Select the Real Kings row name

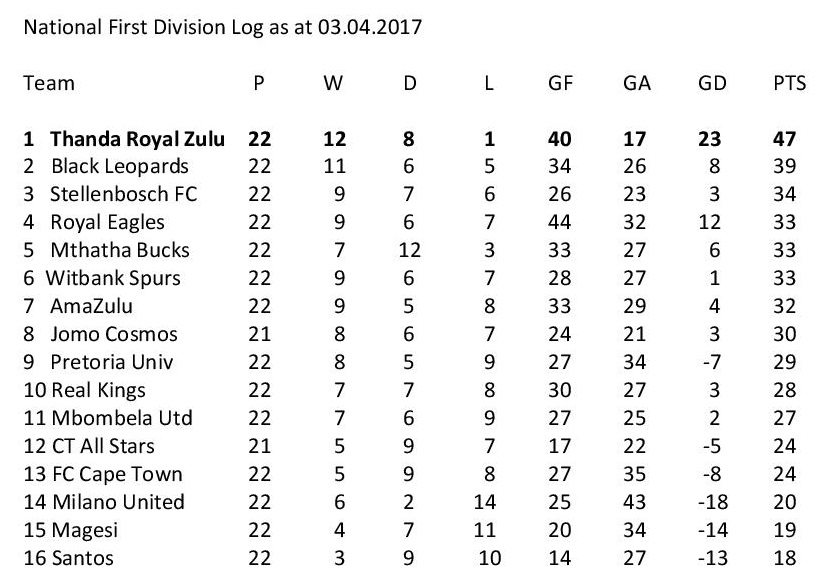click(x=98, y=390)
